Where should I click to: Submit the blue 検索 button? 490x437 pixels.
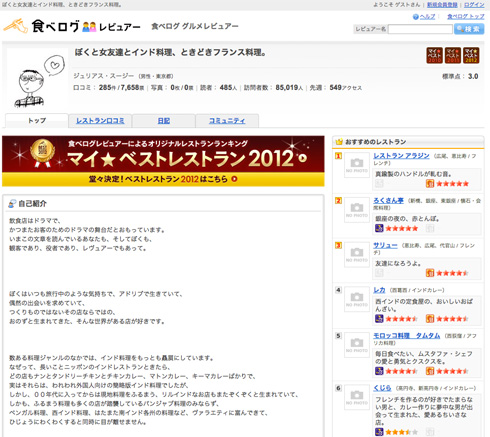[x=469, y=29]
